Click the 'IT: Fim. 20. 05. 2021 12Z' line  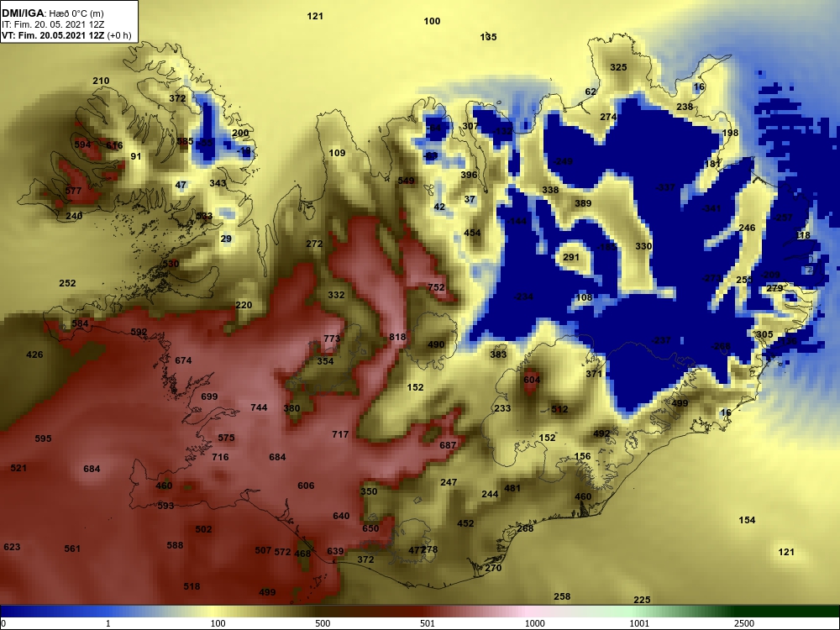click(53, 24)
